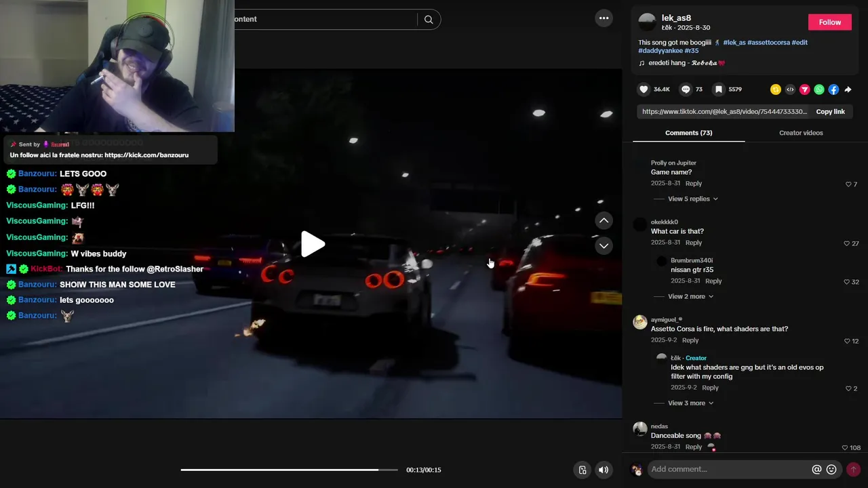Open the emoji picker in comment box
The width and height of the screenshot is (868, 488).
pos(831,469)
